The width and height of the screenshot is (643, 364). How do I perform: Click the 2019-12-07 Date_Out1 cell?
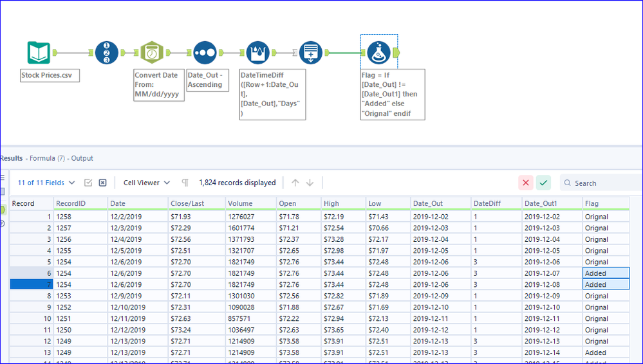pos(552,273)
